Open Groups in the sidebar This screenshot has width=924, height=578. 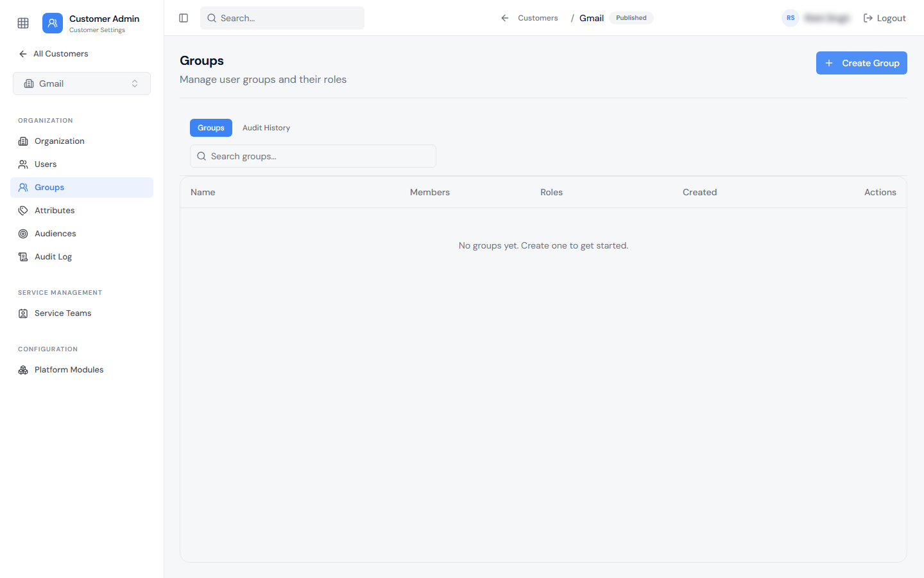click(81, 188)
